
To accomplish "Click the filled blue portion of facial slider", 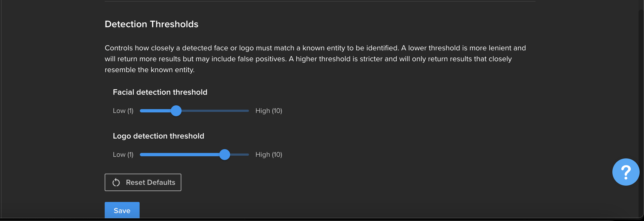I will 155,111.
